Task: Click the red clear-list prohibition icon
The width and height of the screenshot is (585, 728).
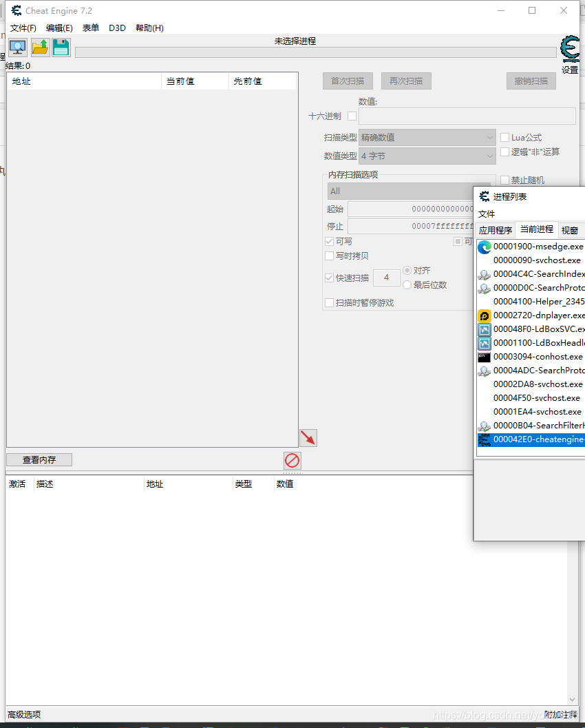Action: pos(292,461)
